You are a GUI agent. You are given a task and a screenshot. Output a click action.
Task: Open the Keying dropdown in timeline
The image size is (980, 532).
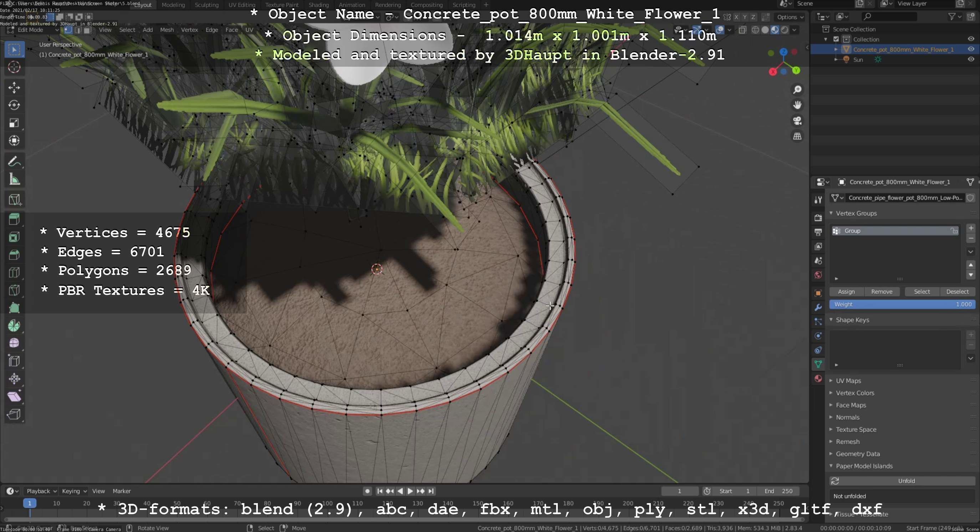[74, 491]
